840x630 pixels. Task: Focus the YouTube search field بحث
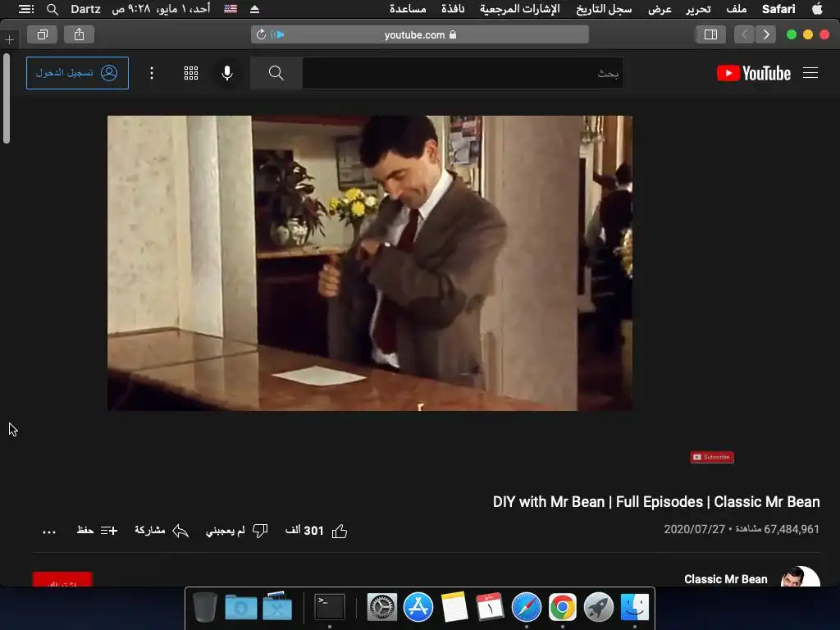pos(463,73)
